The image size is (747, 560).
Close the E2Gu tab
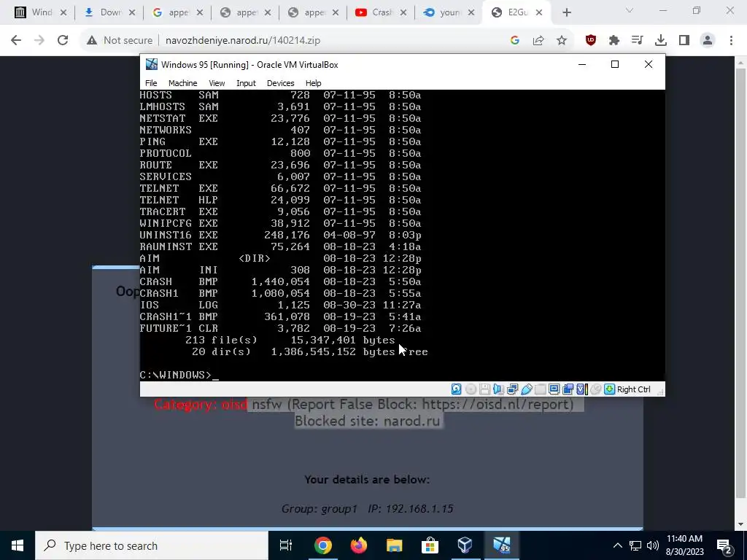coord(539,12)
